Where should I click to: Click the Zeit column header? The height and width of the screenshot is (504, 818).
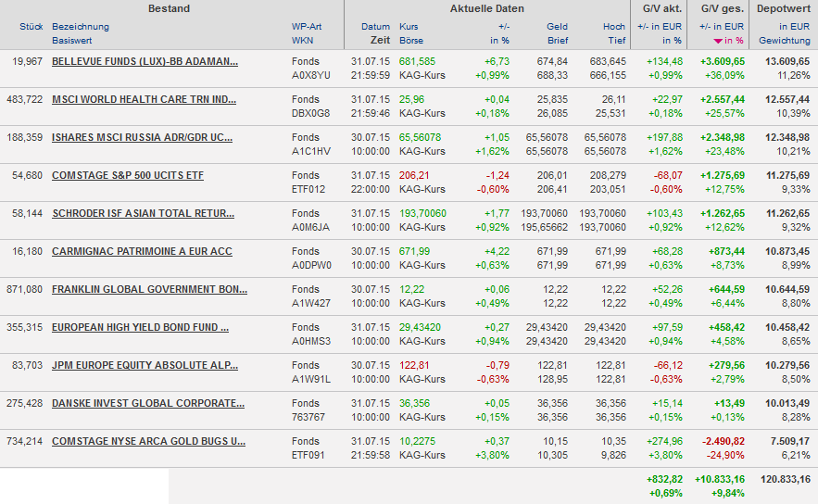pos(380,41)
